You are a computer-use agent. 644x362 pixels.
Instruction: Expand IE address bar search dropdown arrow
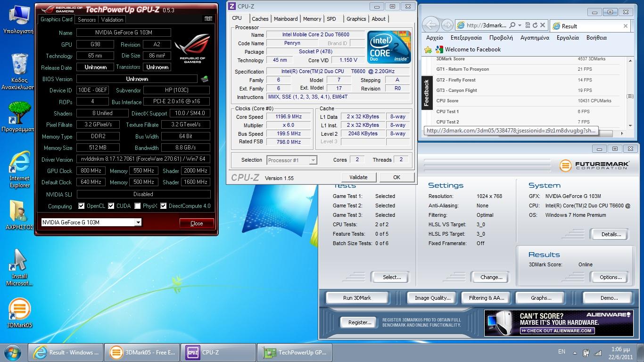point(520,25)
